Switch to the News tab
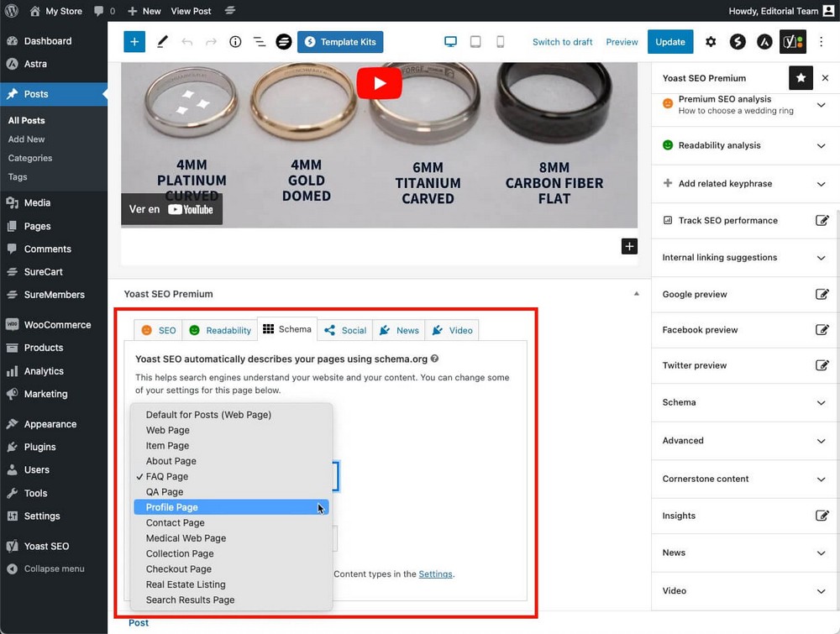840x634 pixels. point(399,330)
